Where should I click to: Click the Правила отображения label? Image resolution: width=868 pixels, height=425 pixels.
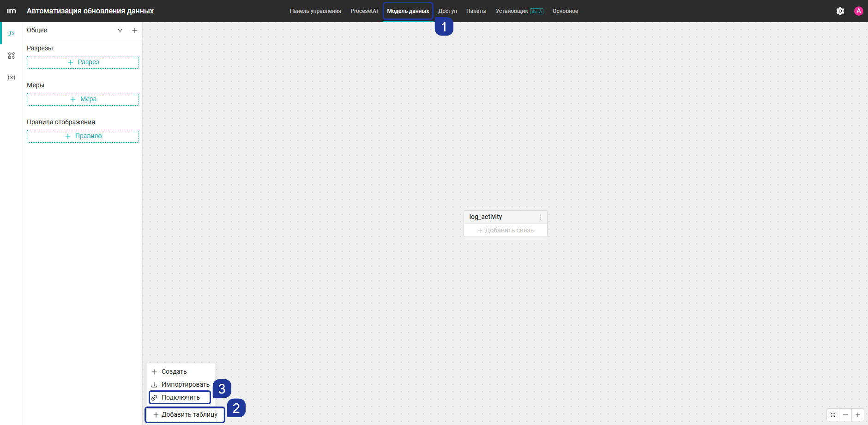coord(61,122)
